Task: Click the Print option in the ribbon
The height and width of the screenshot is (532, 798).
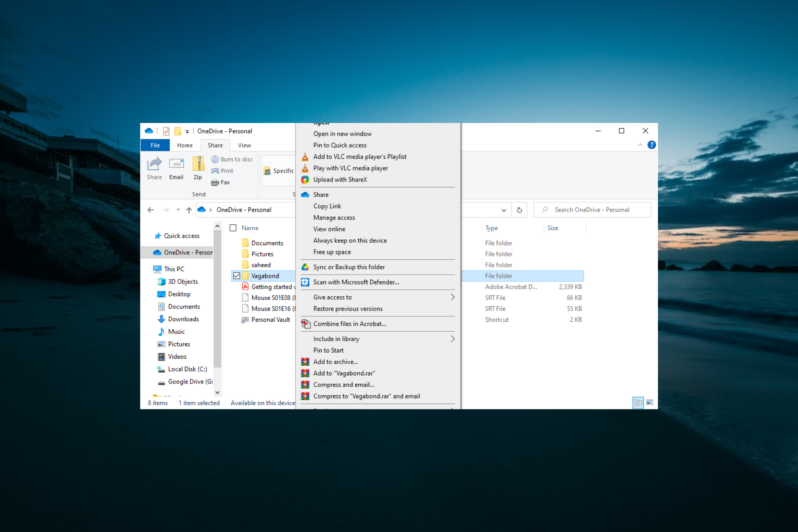Action: (222, 171)
